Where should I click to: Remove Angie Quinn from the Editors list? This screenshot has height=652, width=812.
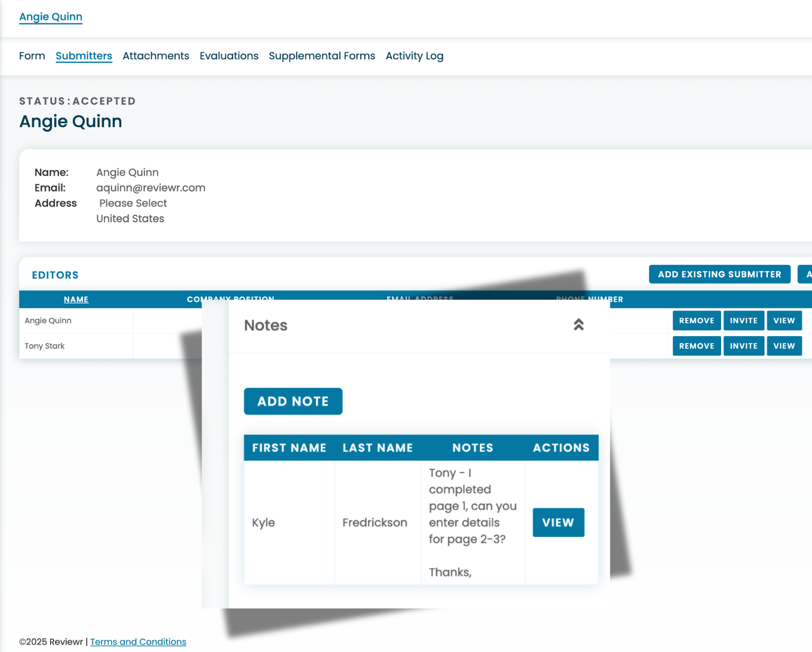[x=696, y=320]
